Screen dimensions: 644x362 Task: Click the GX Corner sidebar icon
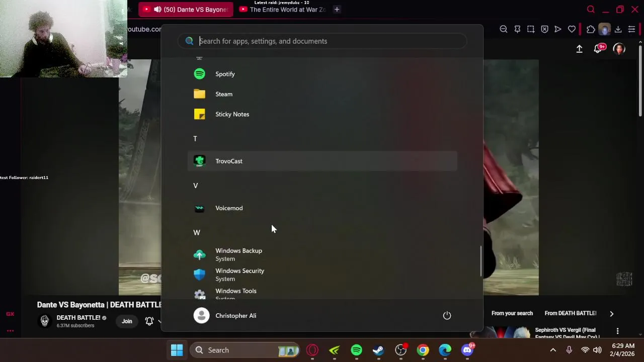click(10, 314)
